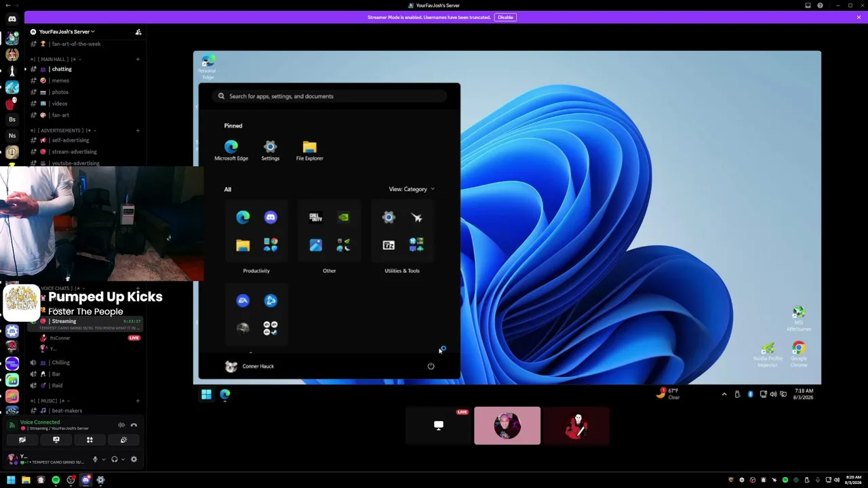The width and height of the screenshot is (868, 488).
Task: Collapse the MAIN HALL category
Action: click(x=56, y=59)
